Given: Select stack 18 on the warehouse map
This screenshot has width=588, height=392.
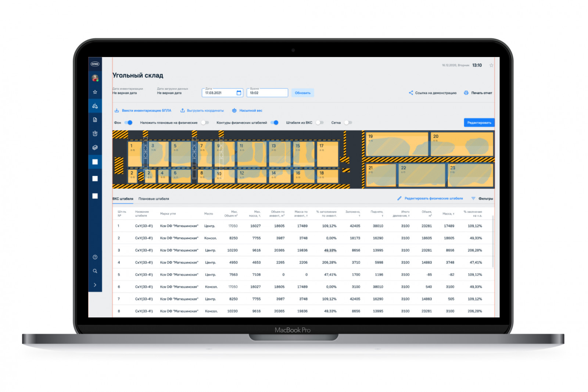Looking at the screenshot, I should pos(327,176).
